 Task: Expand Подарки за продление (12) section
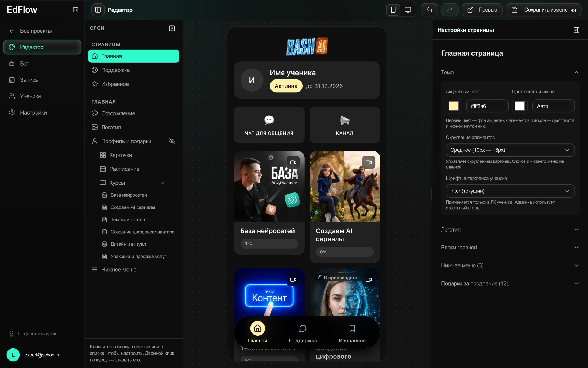coord(510,283)
